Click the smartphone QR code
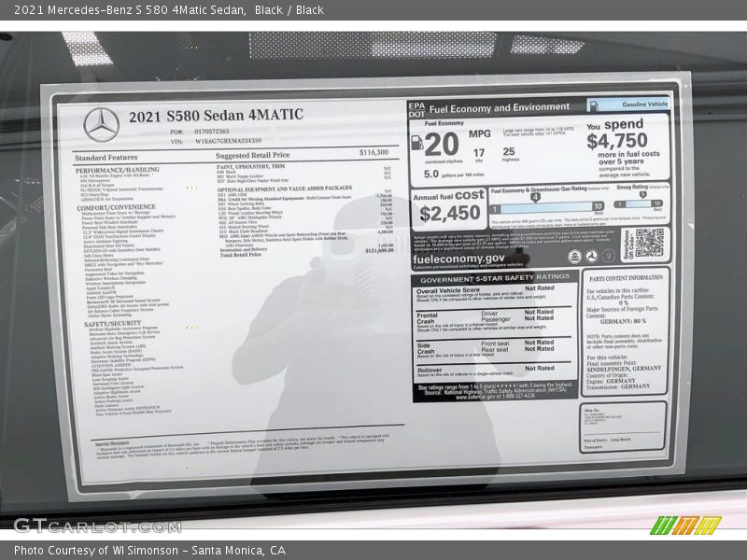 click(x=648, y=243)
